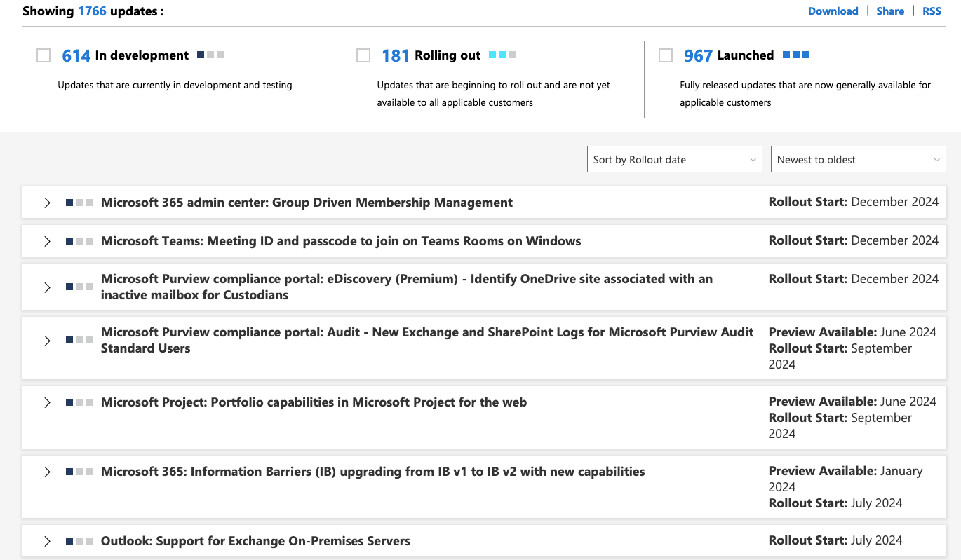Open the RSS feed link

point(932,11)
